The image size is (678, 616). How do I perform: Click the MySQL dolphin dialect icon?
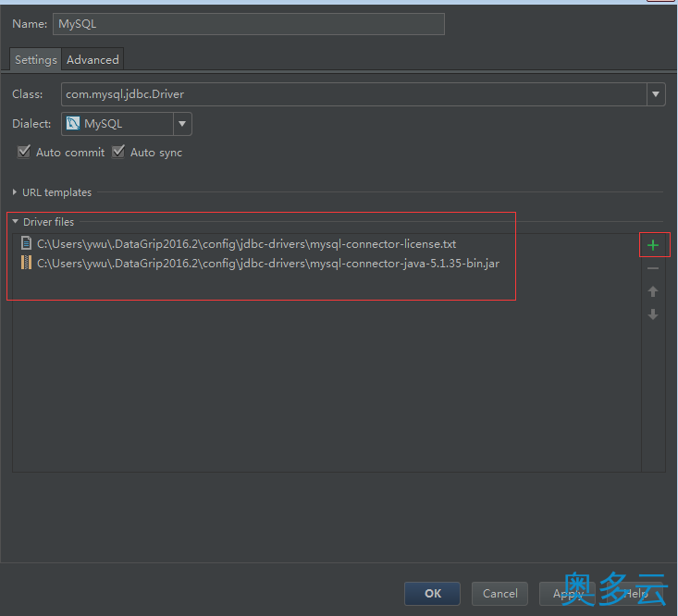[x=73, y=124]
